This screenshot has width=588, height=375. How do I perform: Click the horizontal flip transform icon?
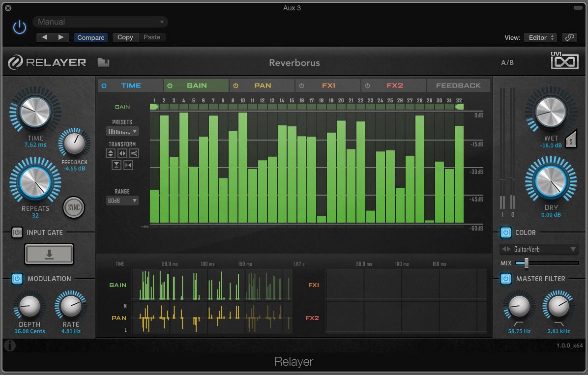point(122,154)
